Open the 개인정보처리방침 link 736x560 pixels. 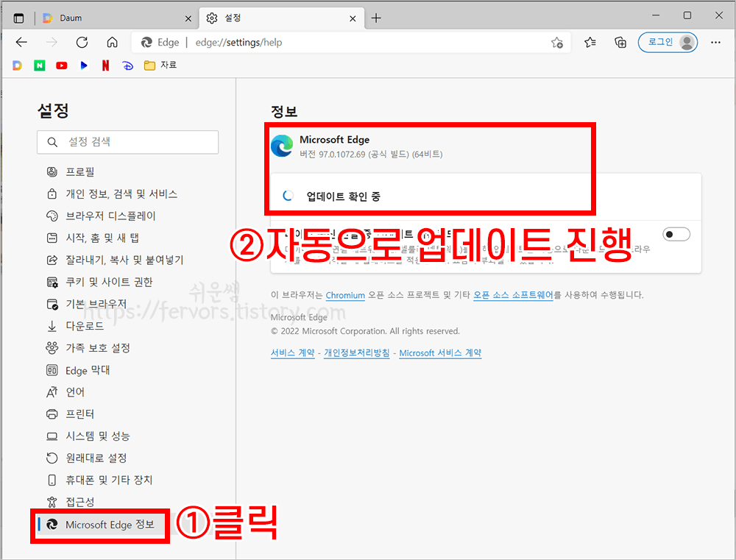pyautogui.click(x=357, y=353)
